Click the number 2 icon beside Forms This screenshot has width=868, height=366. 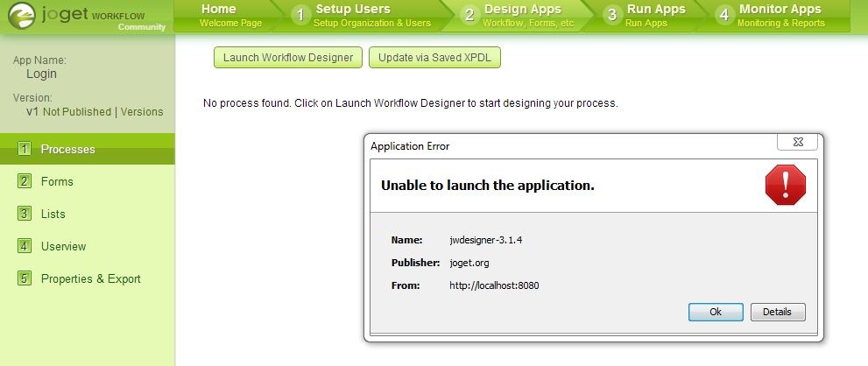[x=25, y=181]
